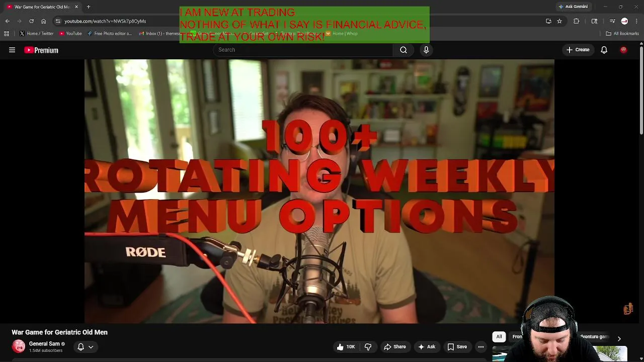Click the youtube.com address bar URL

click(105, 21)
